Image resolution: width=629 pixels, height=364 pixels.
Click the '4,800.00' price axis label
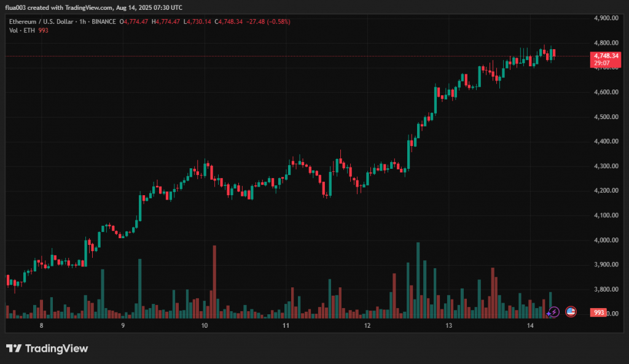coord(606,43)
